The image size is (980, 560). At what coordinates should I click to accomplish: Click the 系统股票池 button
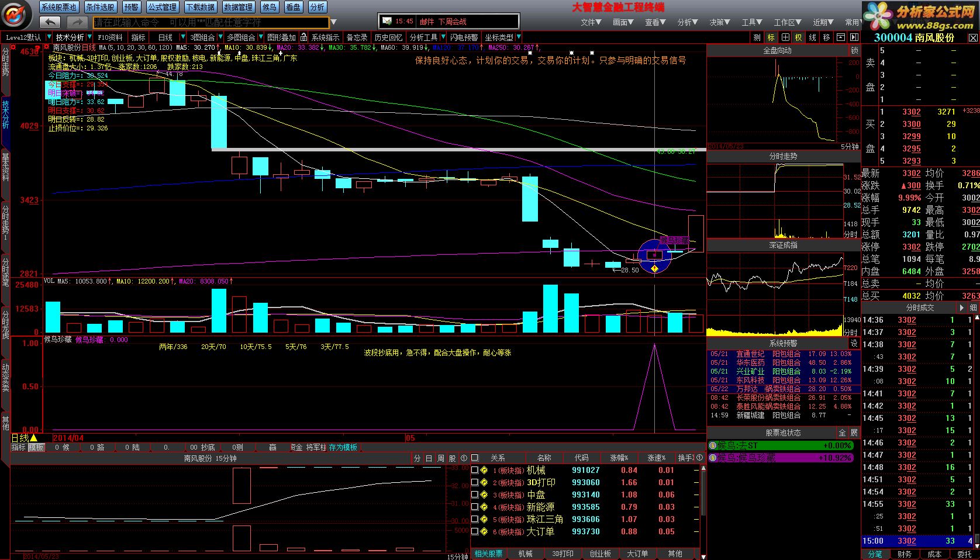click(59, 7)
